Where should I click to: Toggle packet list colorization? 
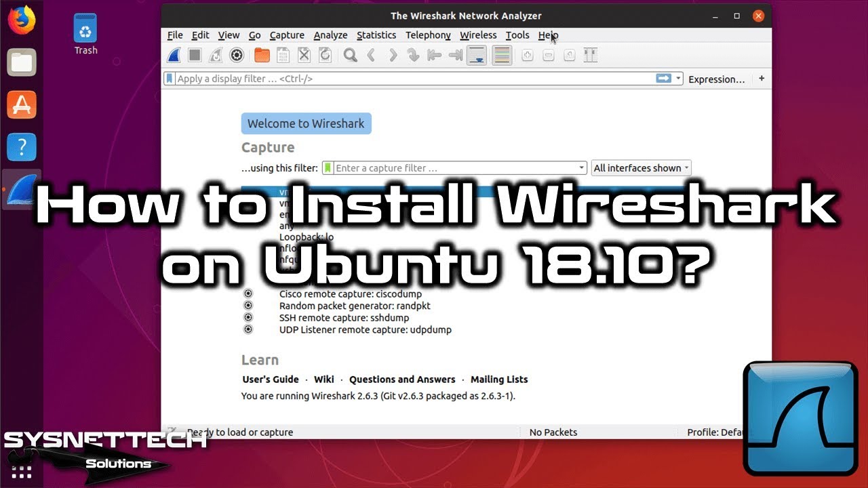pyautogui.click(x=501, y=56)
